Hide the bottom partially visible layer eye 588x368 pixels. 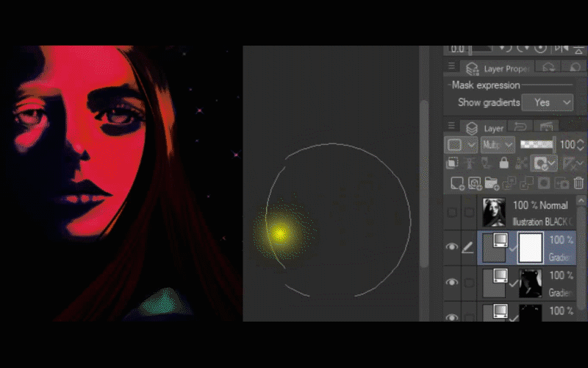tap(451, 317)
